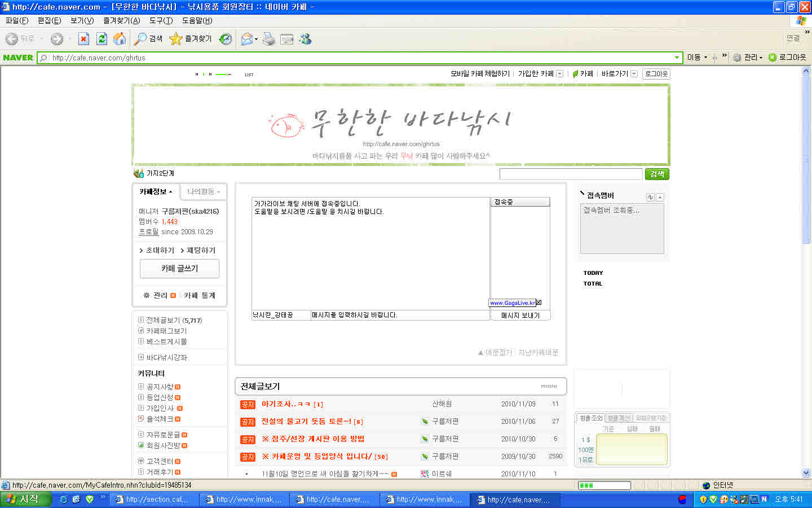Viewport: 812px width, 508px height.
Task: Switch to the 나의활동 tab
Action: coord(204,192)
